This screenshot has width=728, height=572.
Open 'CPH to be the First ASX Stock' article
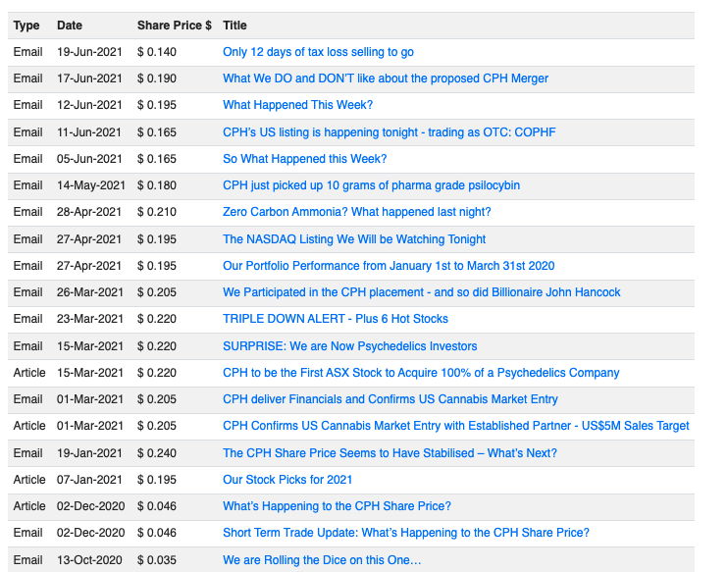tap(421, 373)
